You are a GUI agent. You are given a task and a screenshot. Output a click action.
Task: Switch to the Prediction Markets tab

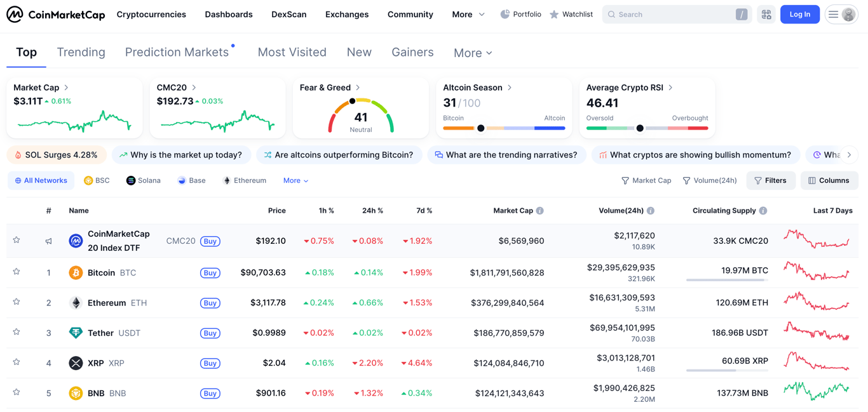[x=177, y=52]
